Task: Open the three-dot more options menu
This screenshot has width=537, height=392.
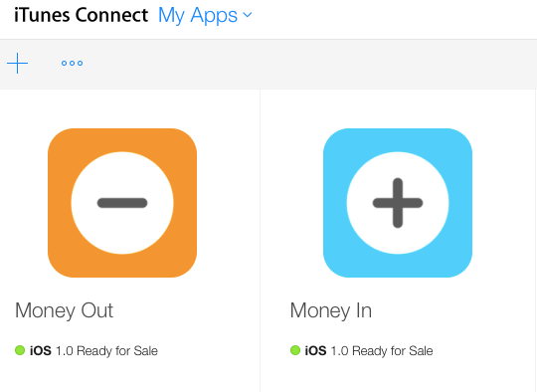Action: (x=72, y=63)
